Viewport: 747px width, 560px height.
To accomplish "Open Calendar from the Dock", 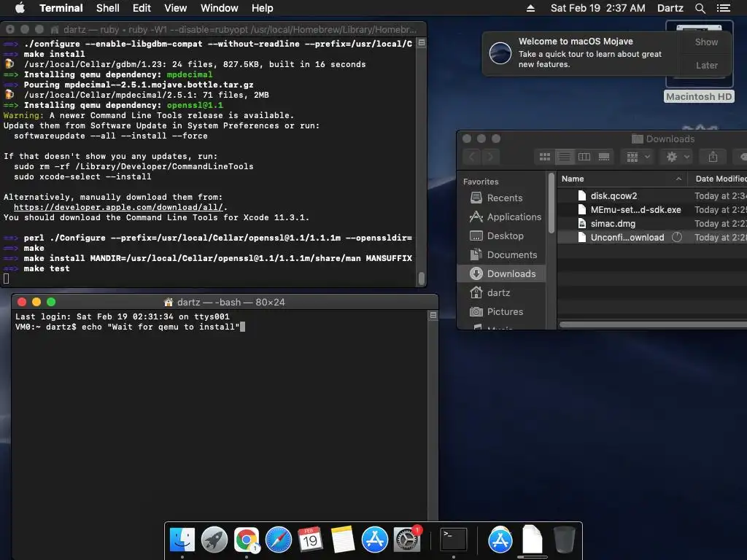I will tap(310, 540).
